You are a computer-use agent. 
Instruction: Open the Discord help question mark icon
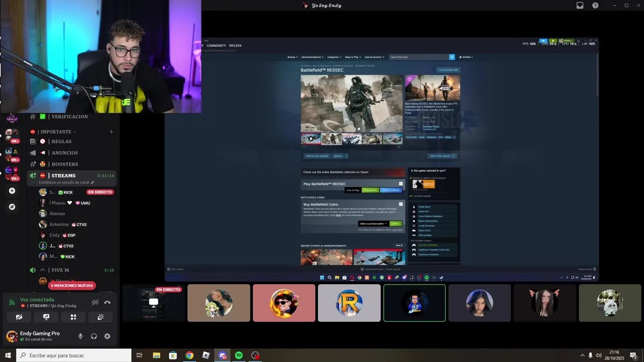595,6
